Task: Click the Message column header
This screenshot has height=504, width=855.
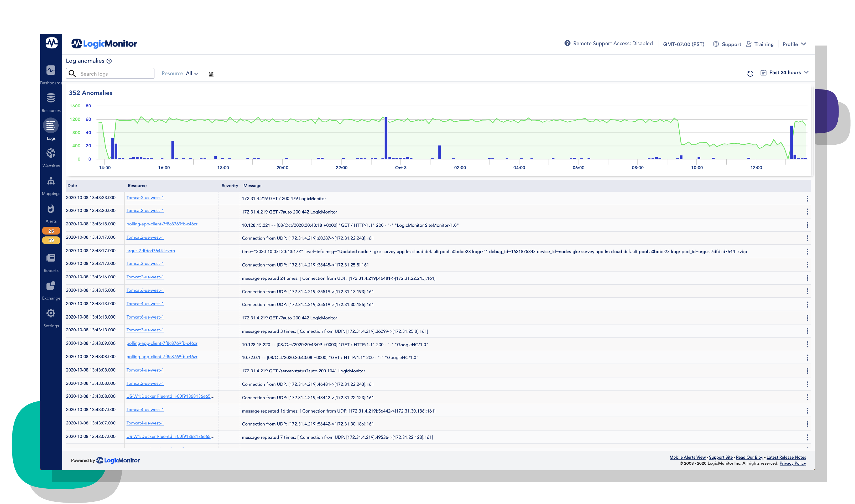Action: pyautogui.click(x=252, y=186)
